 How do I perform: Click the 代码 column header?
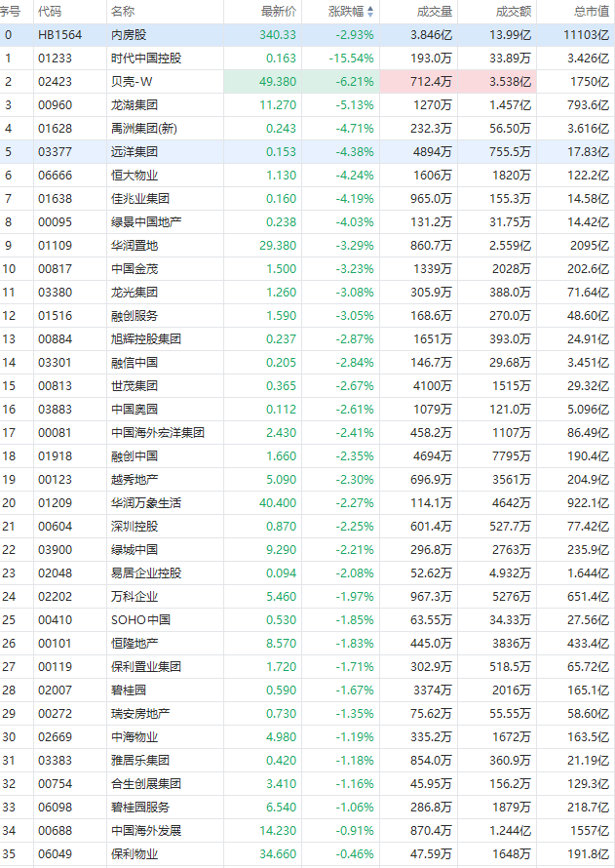[x=50, y=12]
